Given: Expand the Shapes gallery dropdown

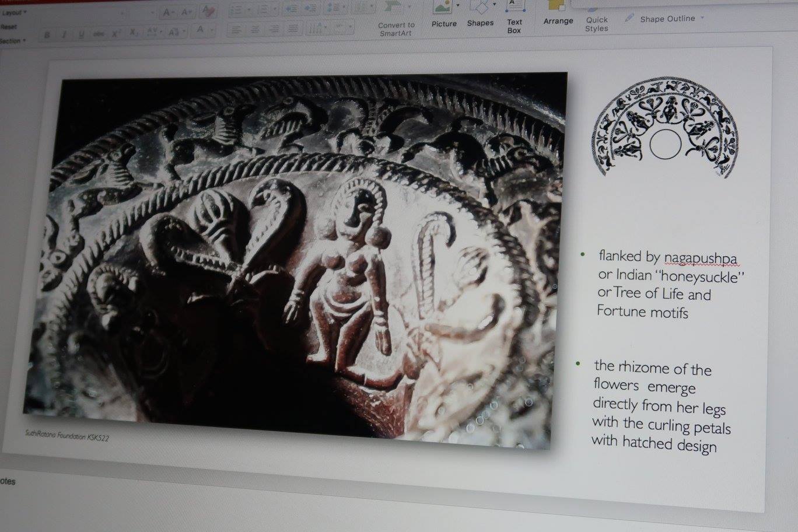Looking at the screenshot, I should [x=494, y=5].
